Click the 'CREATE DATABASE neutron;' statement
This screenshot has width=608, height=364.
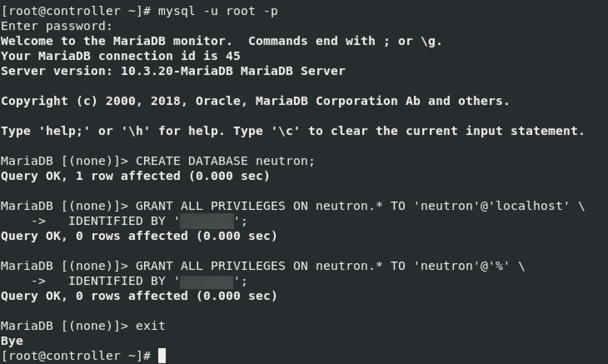(x=225, y=161)
